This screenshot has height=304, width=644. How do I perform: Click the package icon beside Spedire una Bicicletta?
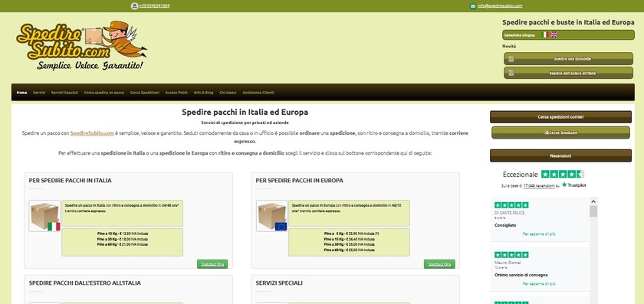tap(511, 59)
